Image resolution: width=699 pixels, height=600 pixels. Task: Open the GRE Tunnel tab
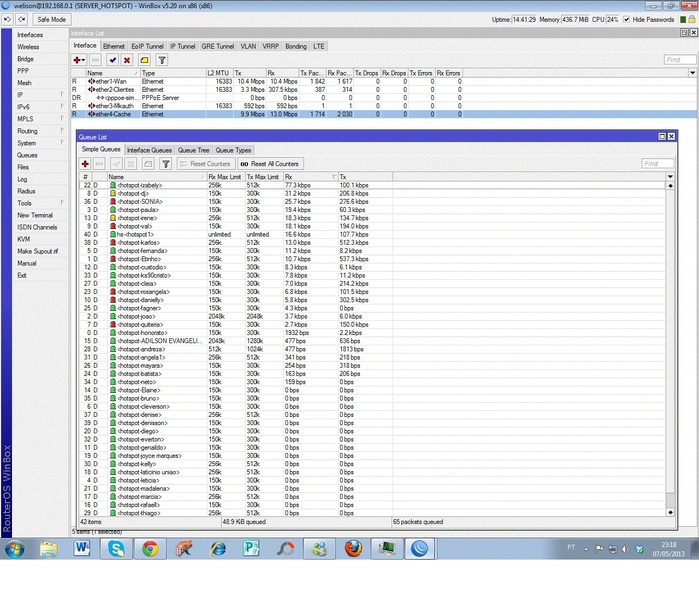pyautogui.click(x=218, y=46)
